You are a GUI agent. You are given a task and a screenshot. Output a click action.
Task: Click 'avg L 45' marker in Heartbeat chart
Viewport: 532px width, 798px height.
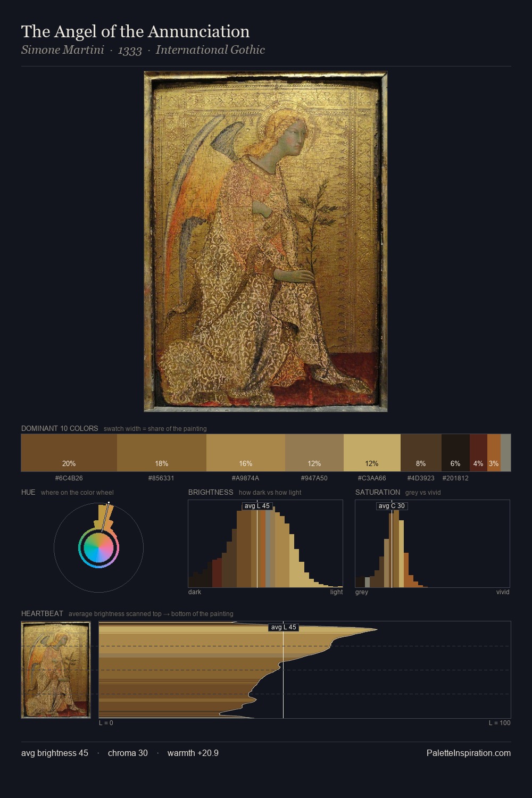(x=284, y=627)
